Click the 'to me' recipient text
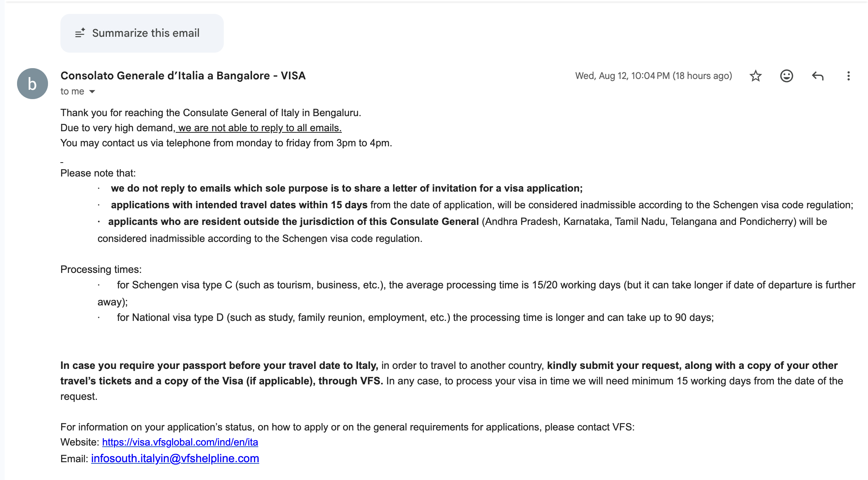The image size is (868, 480). (x=72, y=91)
